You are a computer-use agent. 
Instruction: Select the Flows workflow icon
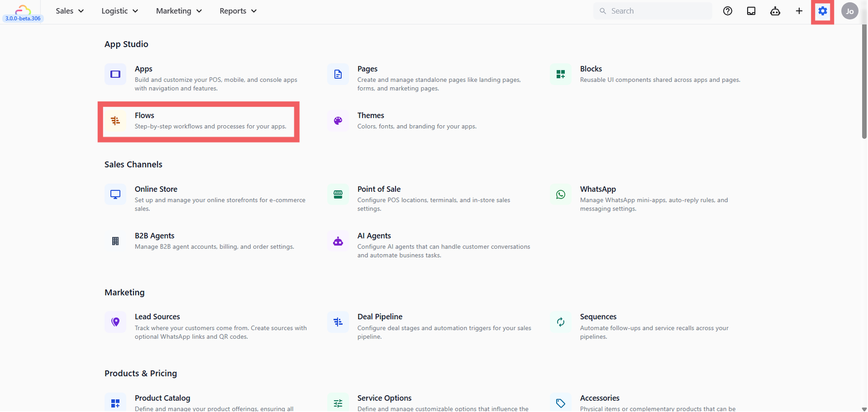[x=116, y=121]
